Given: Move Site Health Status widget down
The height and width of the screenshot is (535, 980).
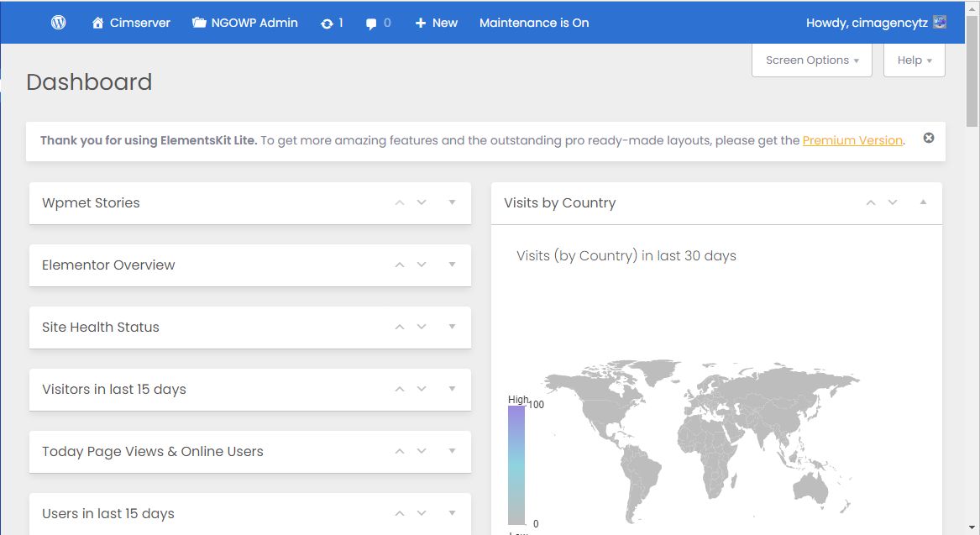Looking at the screenshot, I should coord(422,327).
